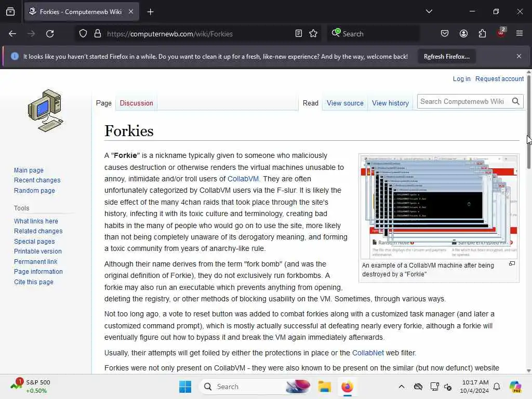Click the site security padlock icon
The image size is (532, 399).
[98, 34]
